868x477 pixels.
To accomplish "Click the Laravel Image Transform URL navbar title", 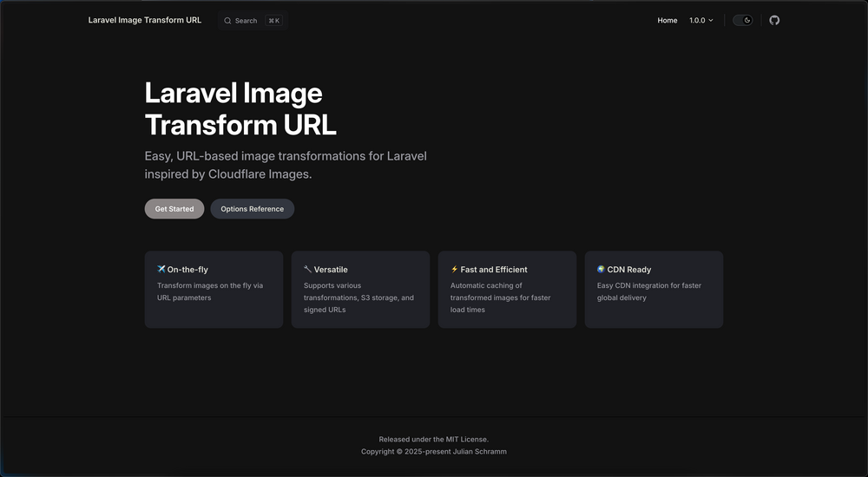I will [144, 20].
